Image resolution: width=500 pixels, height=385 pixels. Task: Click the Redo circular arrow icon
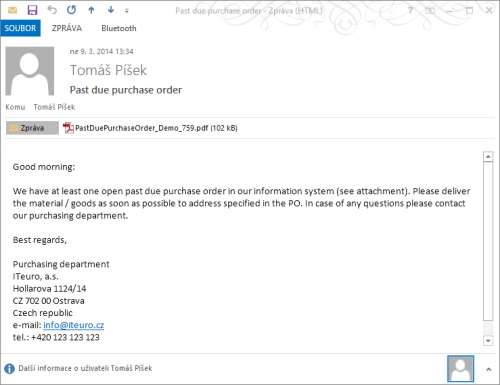71,10
